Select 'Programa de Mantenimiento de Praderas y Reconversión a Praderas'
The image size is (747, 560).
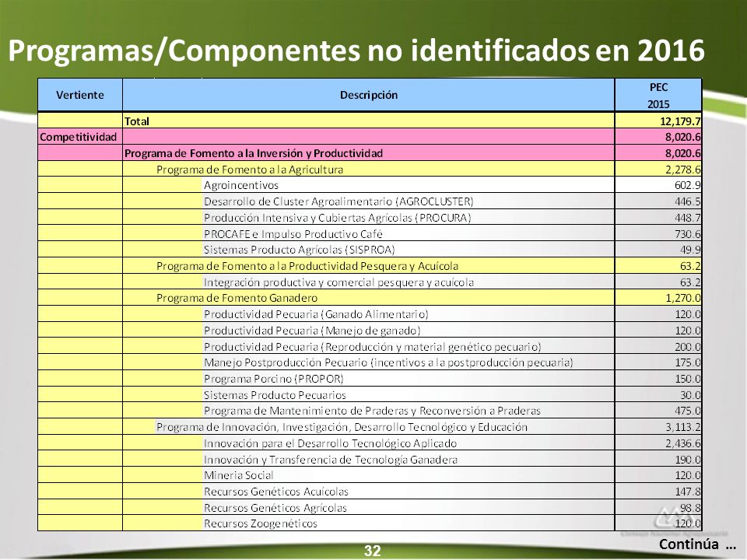tap(372, 411)
